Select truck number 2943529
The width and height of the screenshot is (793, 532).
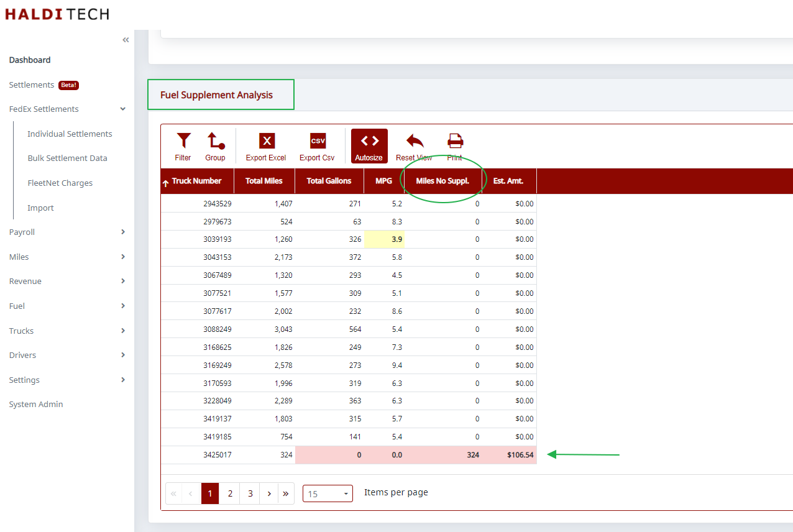coord(218,203)
